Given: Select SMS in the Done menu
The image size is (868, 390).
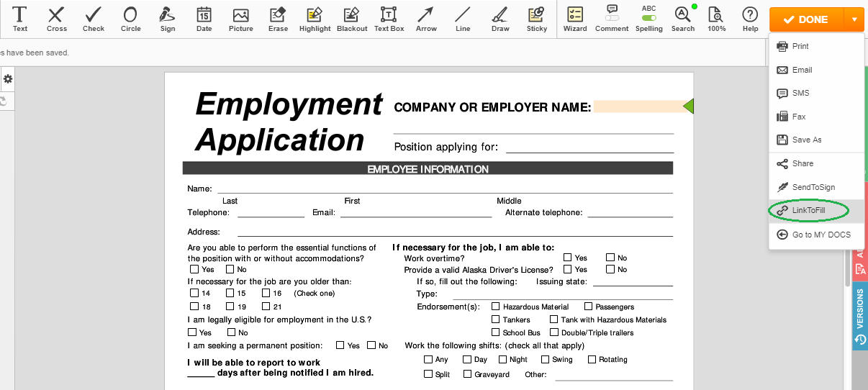Looking at the screenshot, I should [816, 93].
